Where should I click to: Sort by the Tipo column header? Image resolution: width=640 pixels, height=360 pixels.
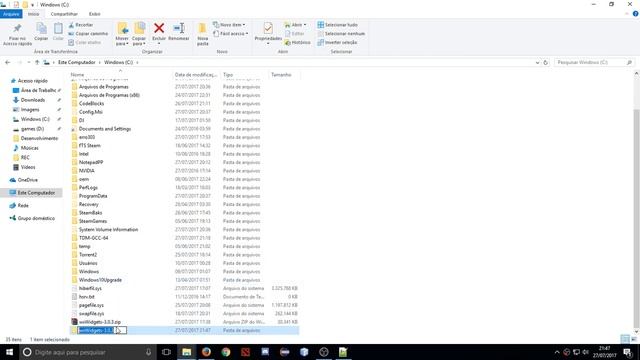(244, 75)
